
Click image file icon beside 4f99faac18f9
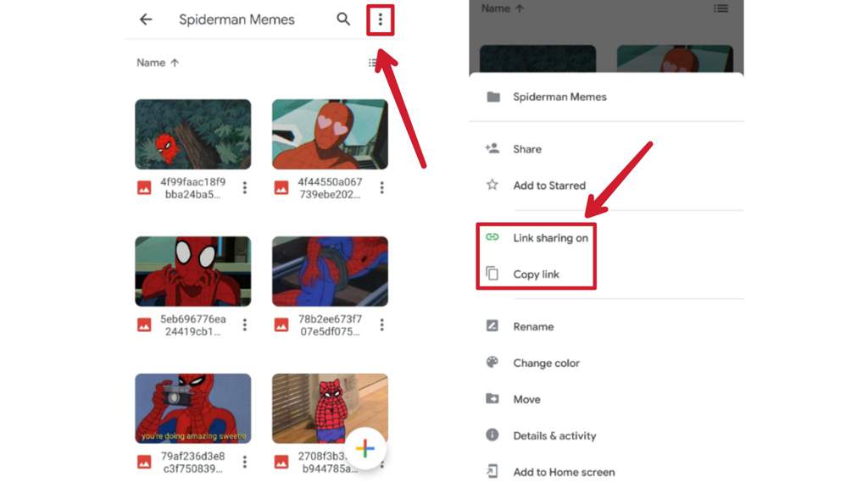144,187
